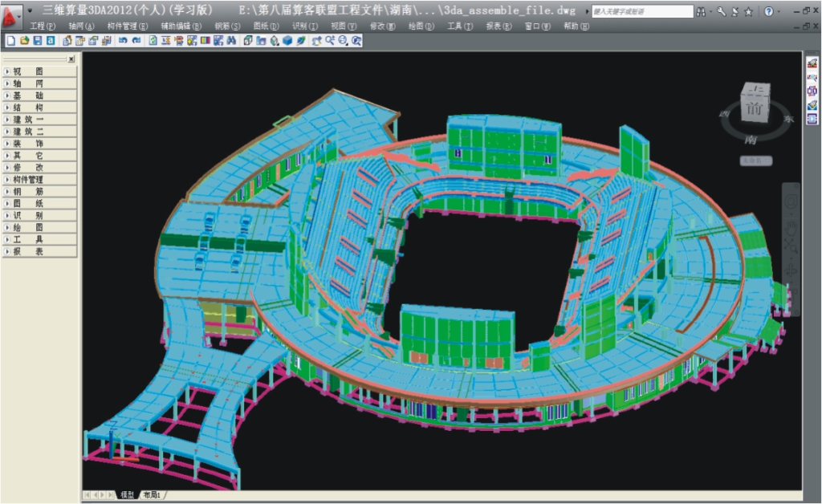This screenshot has height=504, width=822.
Task: Close the left side panel with X
Action: tap(71, 59)
